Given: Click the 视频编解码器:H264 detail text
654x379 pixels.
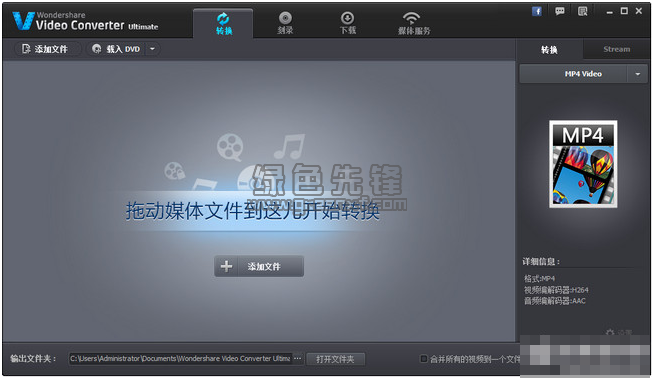Looking at the screenshot, I should (x=556, y=290).
